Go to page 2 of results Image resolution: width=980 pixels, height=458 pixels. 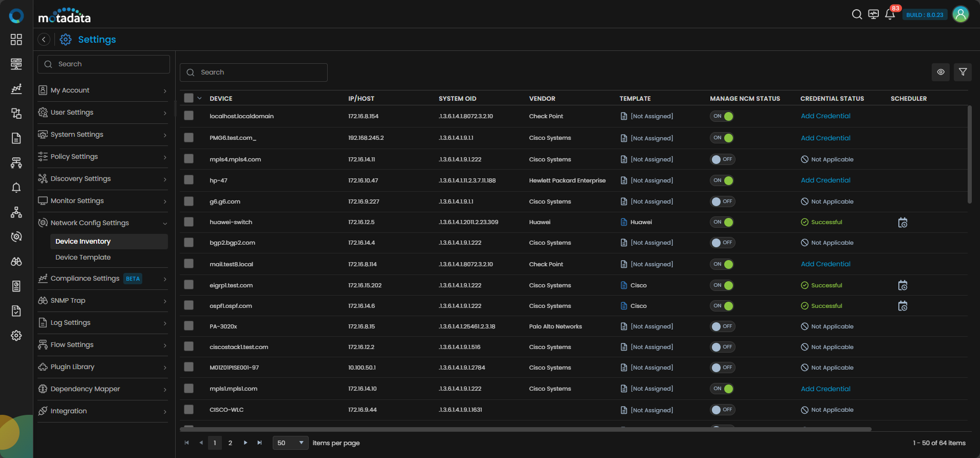tap(230, 443)
